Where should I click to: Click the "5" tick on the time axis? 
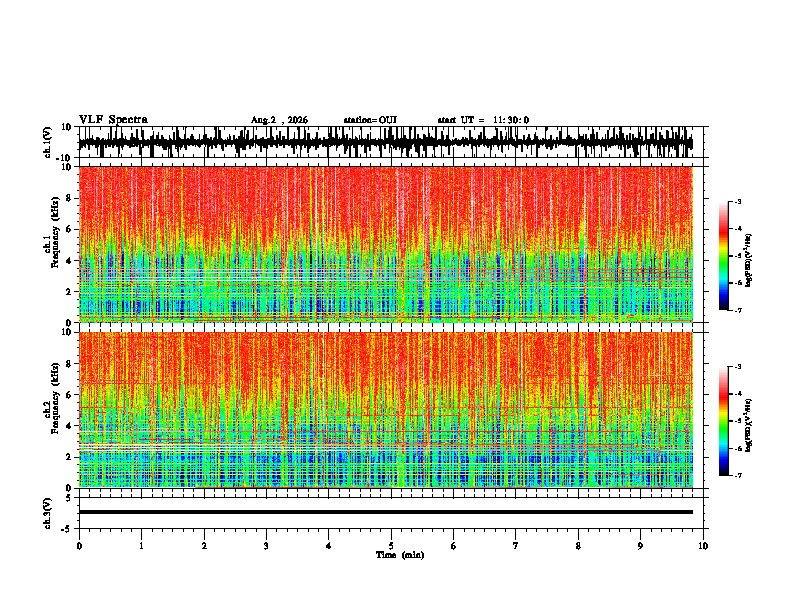pyautogui.click(x=391, y=546)
